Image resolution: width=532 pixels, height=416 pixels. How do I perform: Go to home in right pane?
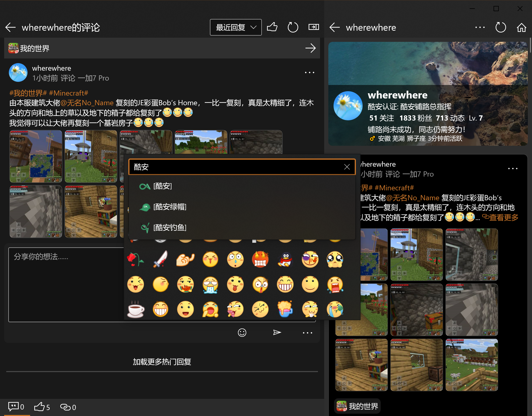(x=521, y=28)
